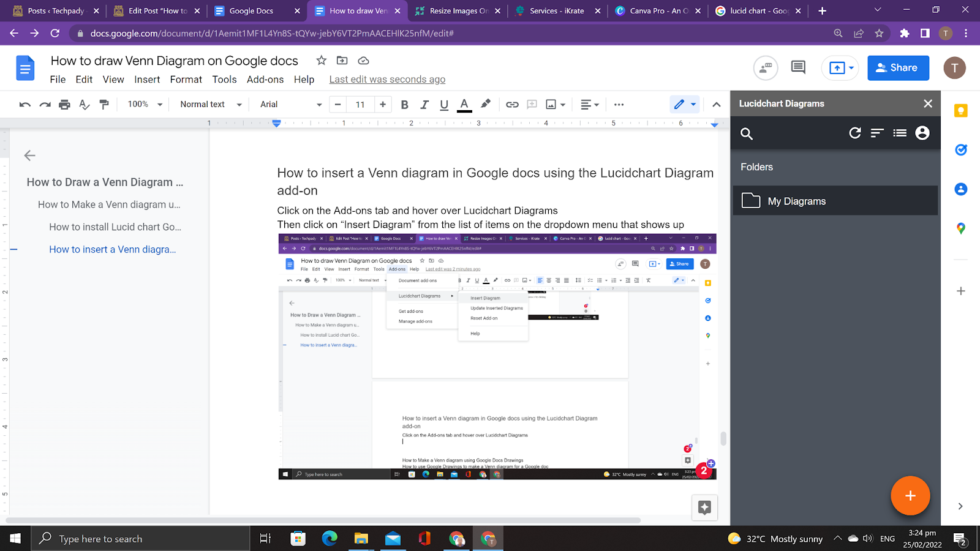Image resolution: width=980 pixels, height=551 pixels.
Task: Jump to 'How to Draw a Venn Diagram' heading
Action: pyautogui.click(x=105, y=182)
